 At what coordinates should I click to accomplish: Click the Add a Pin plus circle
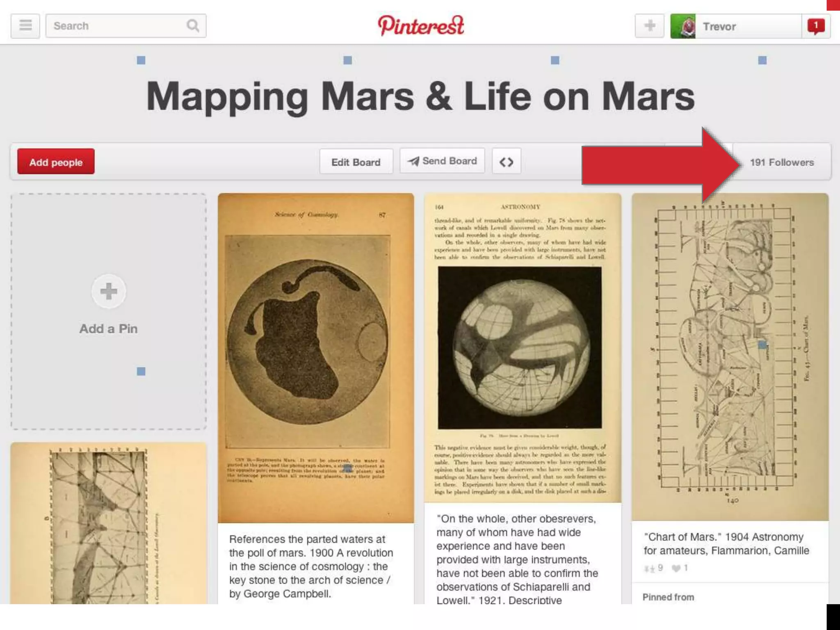(x=108, y=292)
